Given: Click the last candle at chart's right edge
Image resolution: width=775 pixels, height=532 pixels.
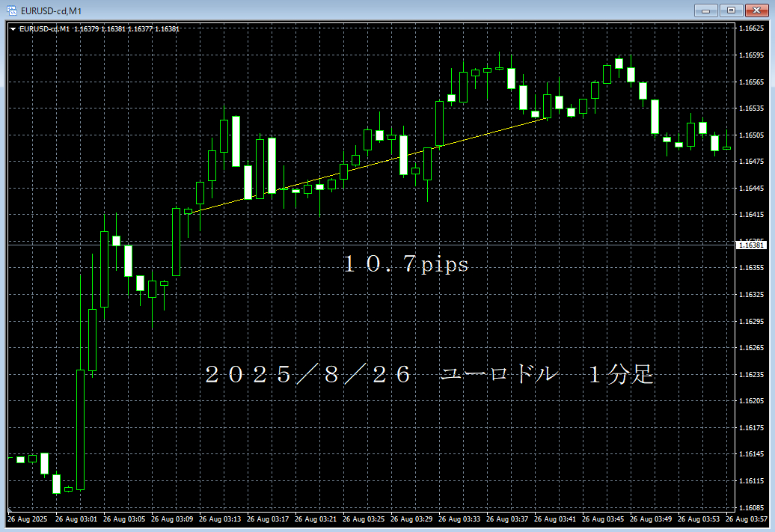Looking at the screenshot, I should pos(726,147).
